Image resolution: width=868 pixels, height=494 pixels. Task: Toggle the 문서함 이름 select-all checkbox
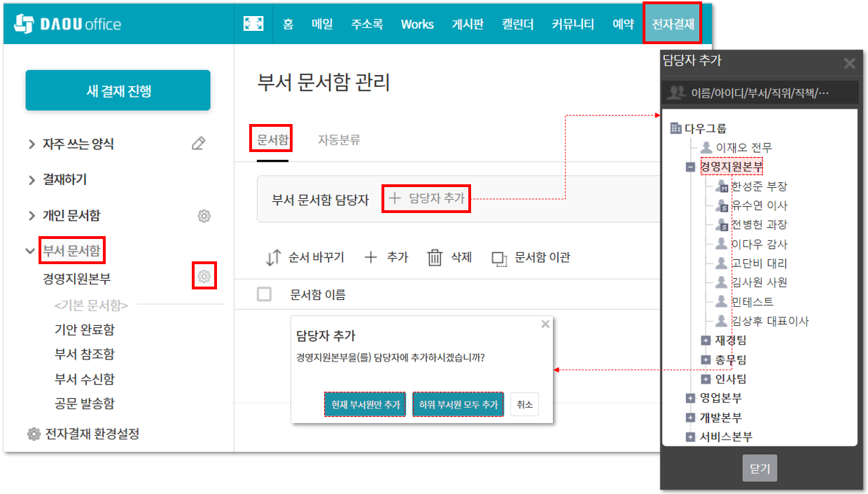tap(264, 294)
